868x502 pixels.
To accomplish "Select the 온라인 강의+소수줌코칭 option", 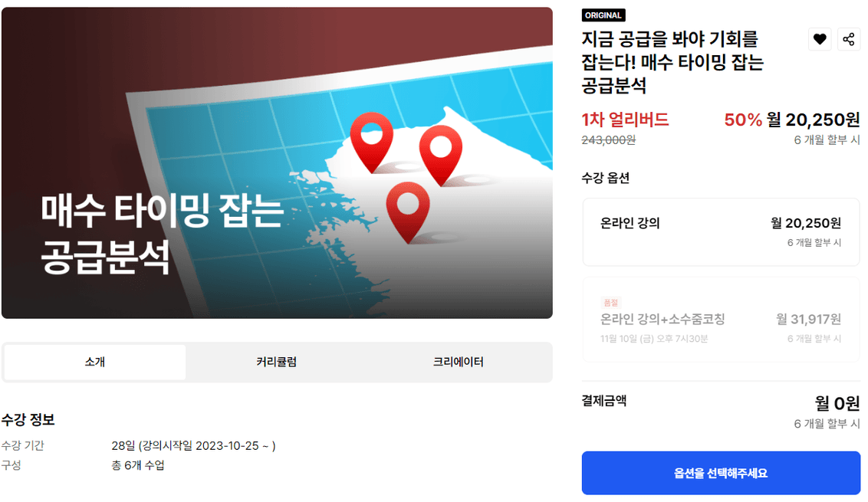I will (721, 320).
